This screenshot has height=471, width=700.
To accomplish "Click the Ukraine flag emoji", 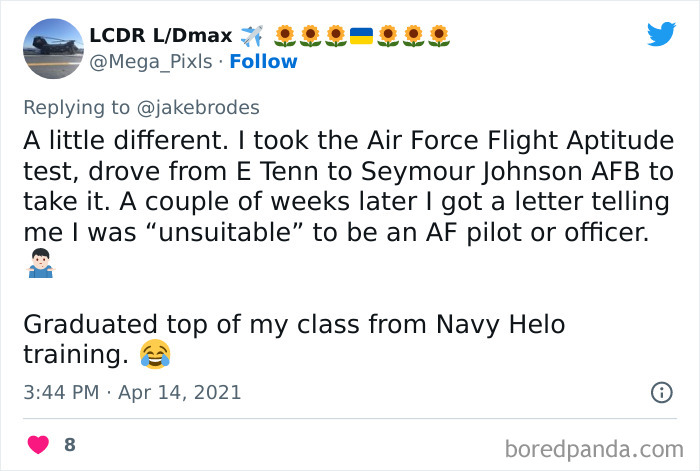I will [361, 37].
